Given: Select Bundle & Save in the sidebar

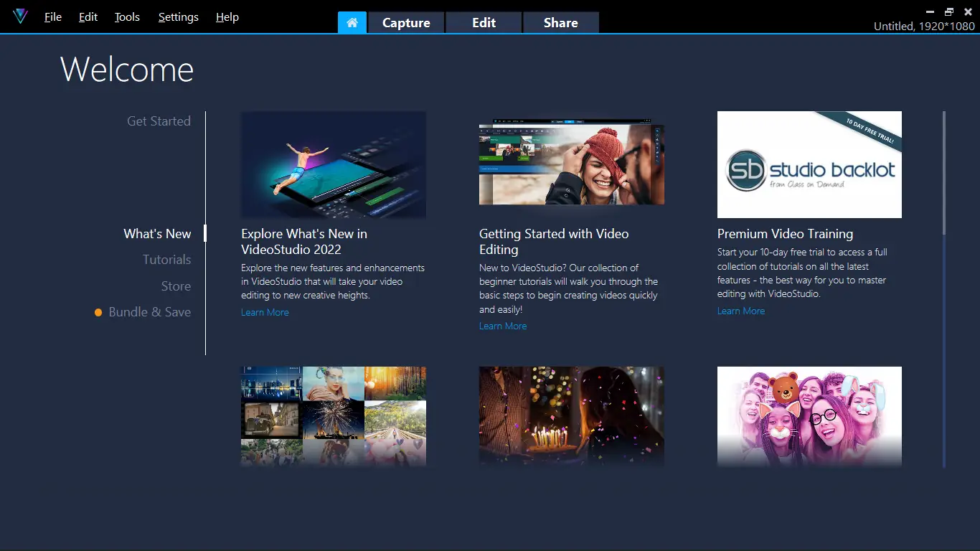Looking at the screenshot, I should [149, 312].
